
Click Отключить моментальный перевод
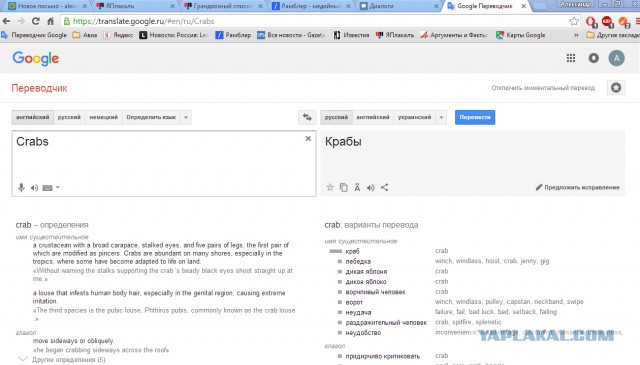click(543, 88)
